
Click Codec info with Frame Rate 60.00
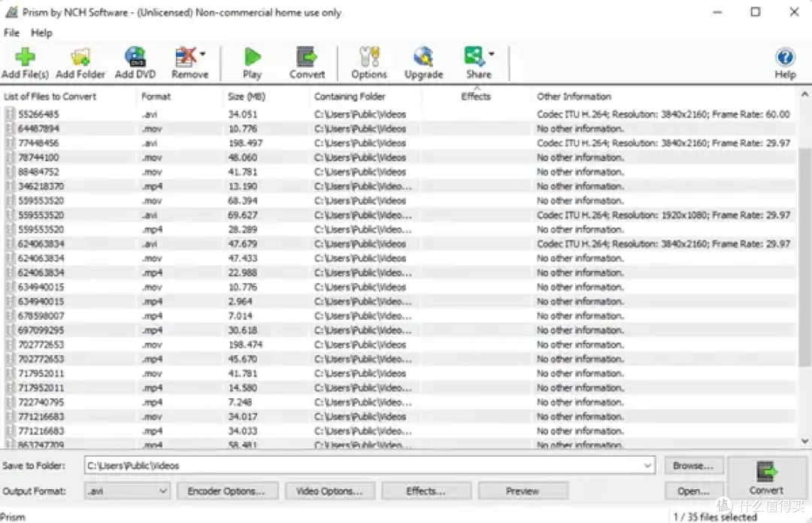pyautogui.click(x=663, y=114)
